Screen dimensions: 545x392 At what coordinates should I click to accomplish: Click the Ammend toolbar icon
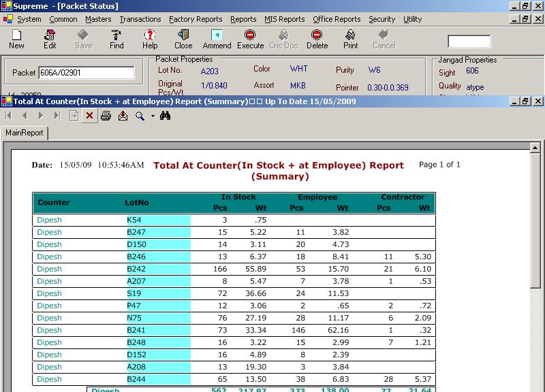click(x=217, y=38)
